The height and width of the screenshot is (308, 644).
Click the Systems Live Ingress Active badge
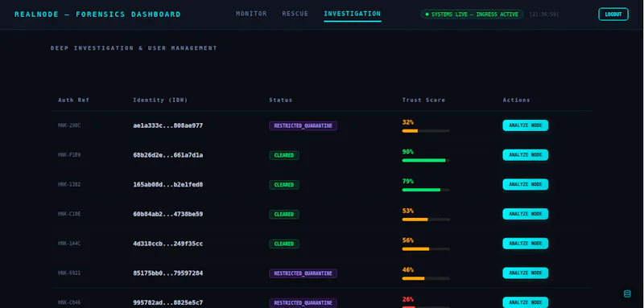pyautogui.click(x=472, y=14)
